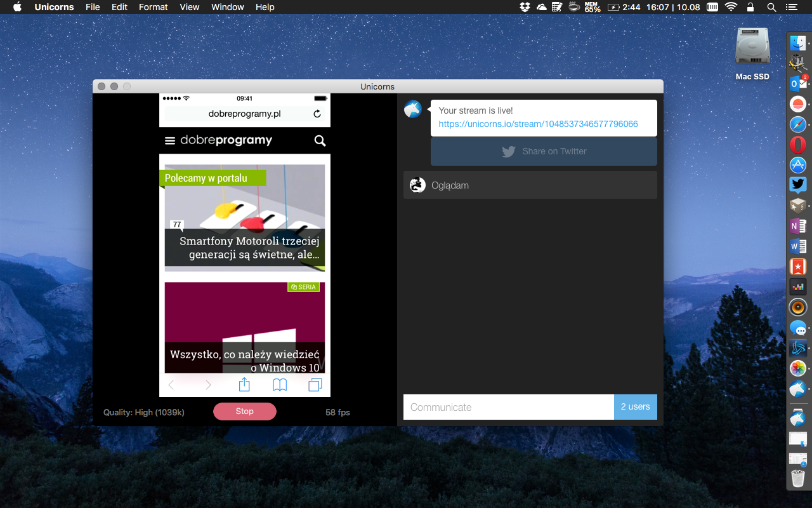Open the unicorns.io stream link
Viewport: 812px width, 508px height.
[x=539, y=124]
